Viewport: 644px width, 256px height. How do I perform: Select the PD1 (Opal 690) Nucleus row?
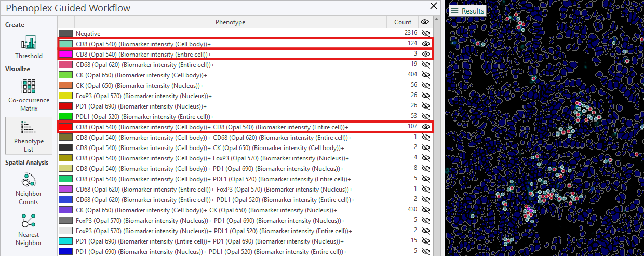208,106
